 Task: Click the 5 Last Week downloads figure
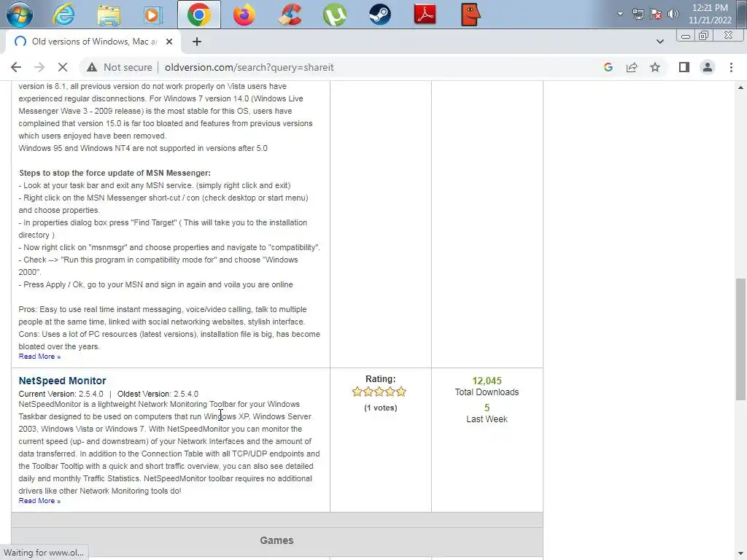click(487, 408)
